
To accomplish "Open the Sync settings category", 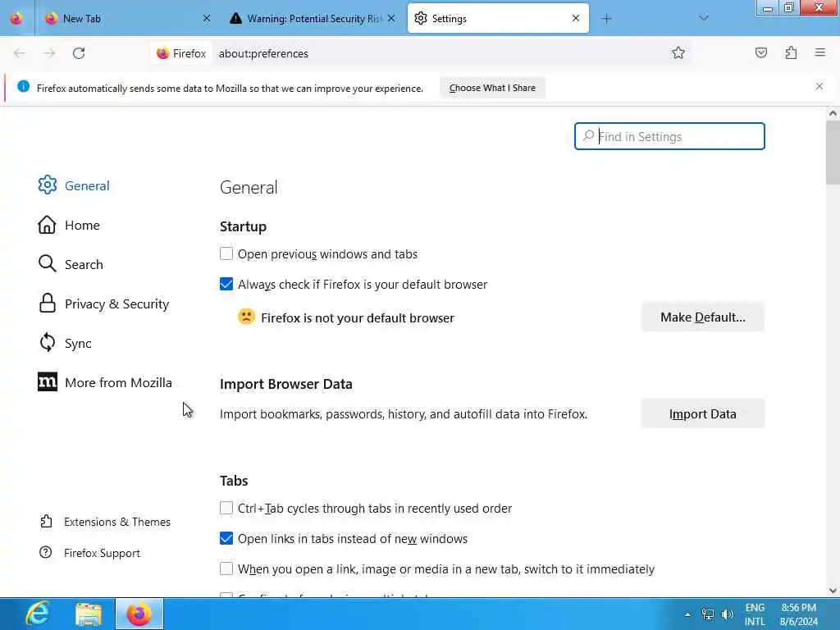I will click(65, 343).
